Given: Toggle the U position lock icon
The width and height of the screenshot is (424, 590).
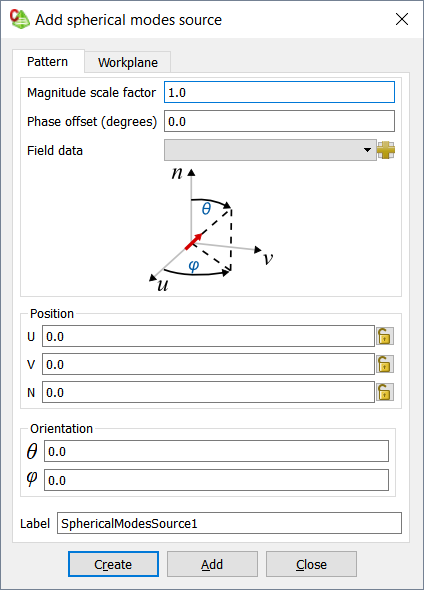Looking at the screenshot, I should pos(384,336).
